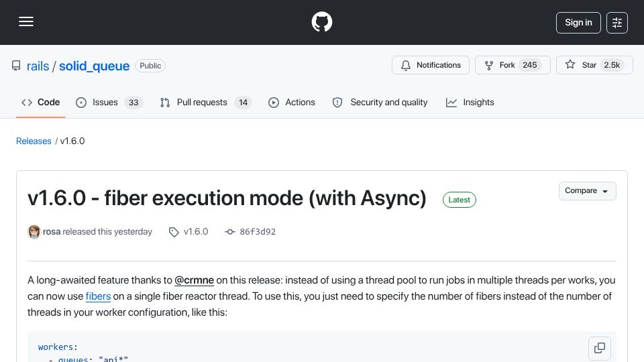
Task: Open rosa's user profile link
Action: (52, 232)
